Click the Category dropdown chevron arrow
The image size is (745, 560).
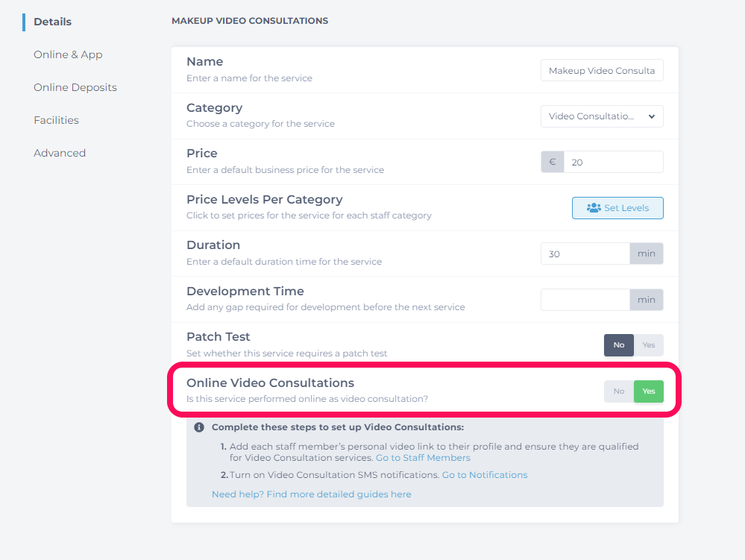tap(651, 116)
